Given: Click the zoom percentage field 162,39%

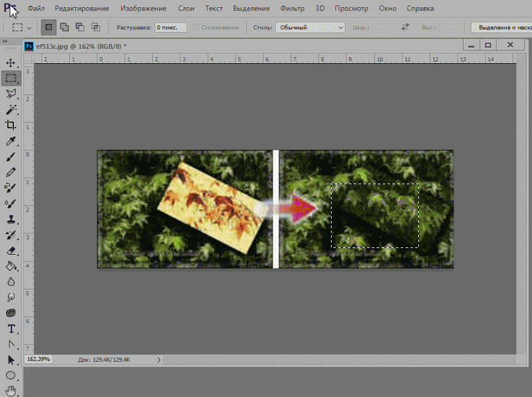Looking at the screenshot, I should point(39,359).
